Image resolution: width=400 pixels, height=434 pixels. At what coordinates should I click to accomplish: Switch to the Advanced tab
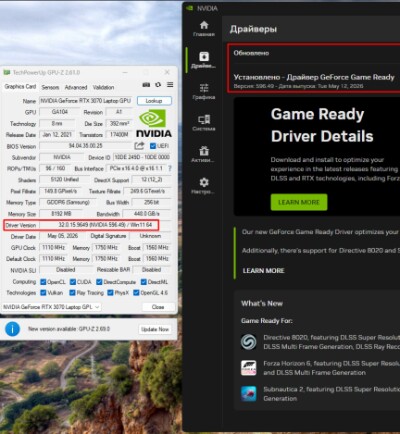(76, 87)
